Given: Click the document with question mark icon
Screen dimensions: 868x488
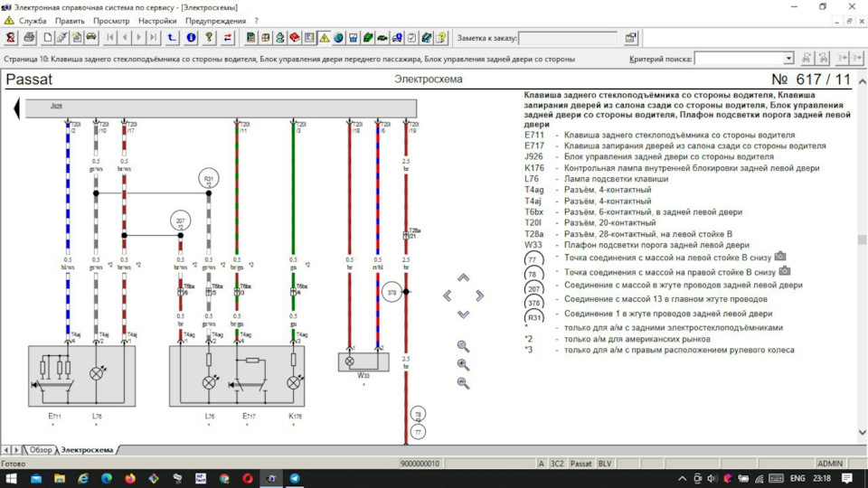Looking at the screenshot, I should pyautogui.click(x=441, y=38).
